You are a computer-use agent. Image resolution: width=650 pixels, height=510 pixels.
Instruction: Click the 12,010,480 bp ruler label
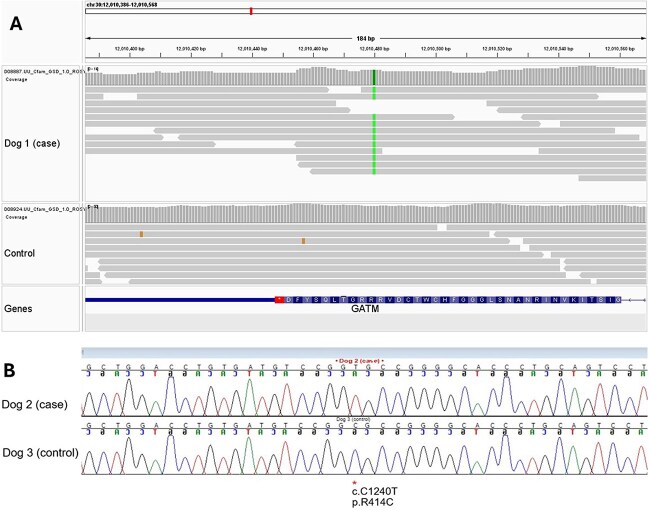(374, 49)
